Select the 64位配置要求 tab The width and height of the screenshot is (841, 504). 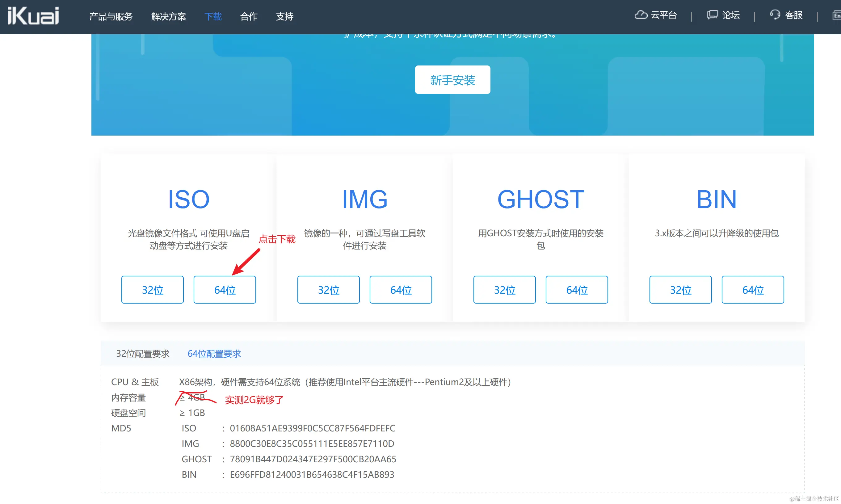(x=214, y=354)
